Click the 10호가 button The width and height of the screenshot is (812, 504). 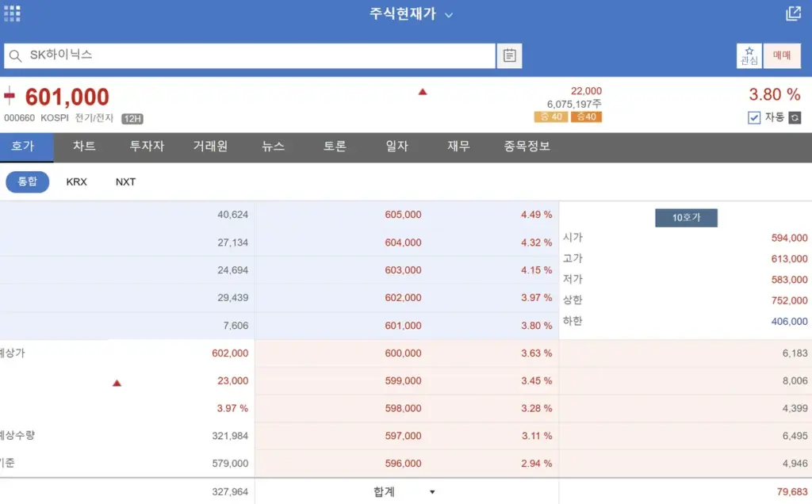pos(686,218)
